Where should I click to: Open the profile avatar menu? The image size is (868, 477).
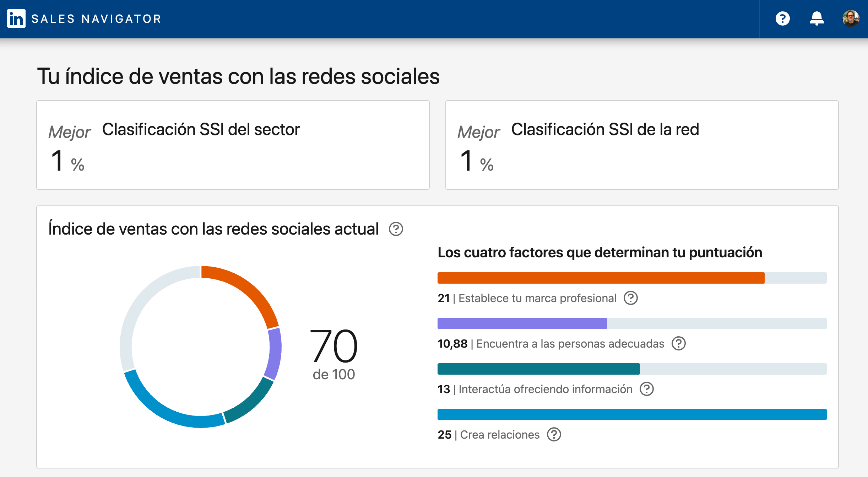coord(851,18)
